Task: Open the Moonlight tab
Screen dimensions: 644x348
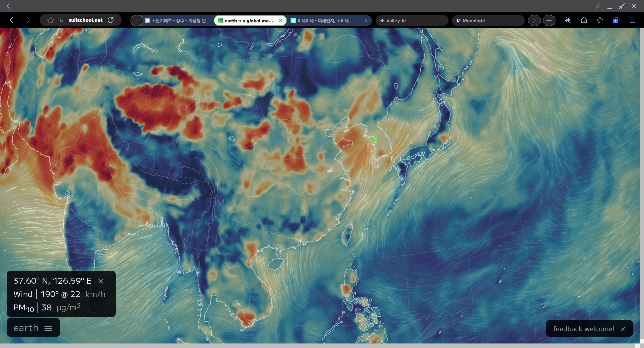Action: point(488,21)
